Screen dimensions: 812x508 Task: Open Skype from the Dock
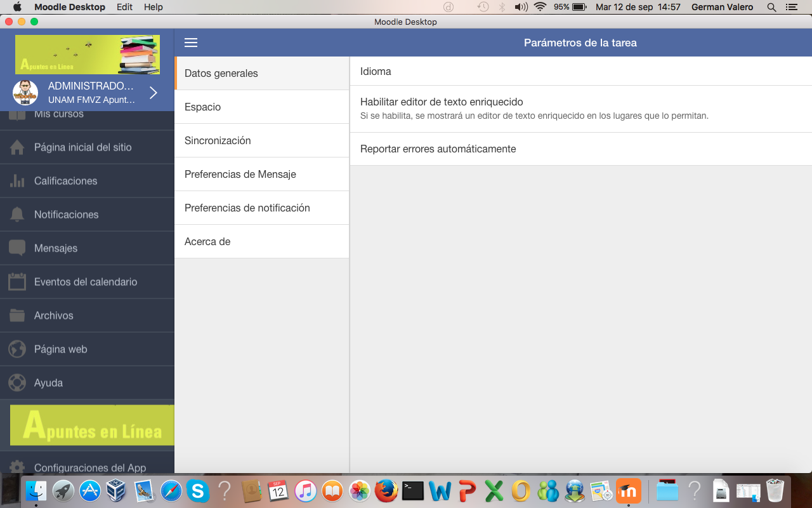198,490
